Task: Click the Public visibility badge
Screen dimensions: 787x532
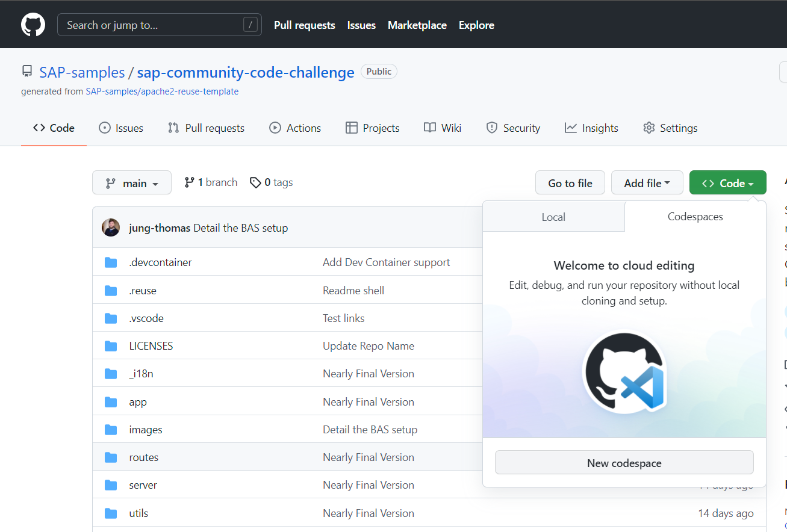Action: click(x=379, y=72)
